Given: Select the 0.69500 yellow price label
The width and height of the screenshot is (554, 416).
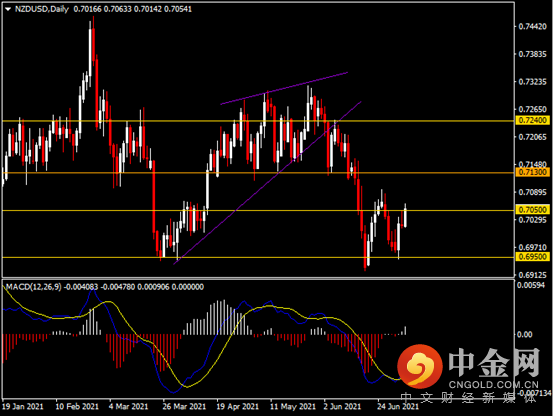Looking at the screenshot, I should [532, 257].
